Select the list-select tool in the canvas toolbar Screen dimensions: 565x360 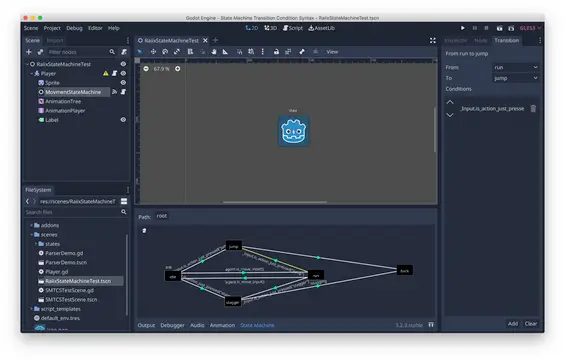click(190, 52)
